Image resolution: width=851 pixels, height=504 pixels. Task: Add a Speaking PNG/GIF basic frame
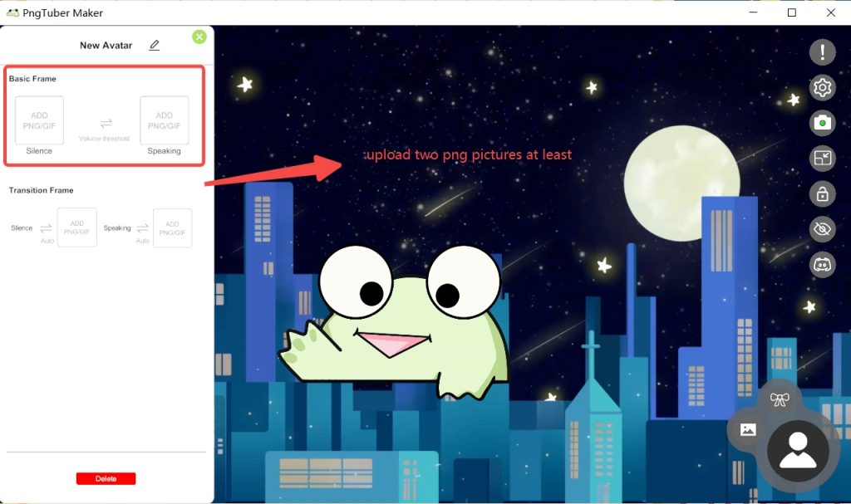coord(164,120)
